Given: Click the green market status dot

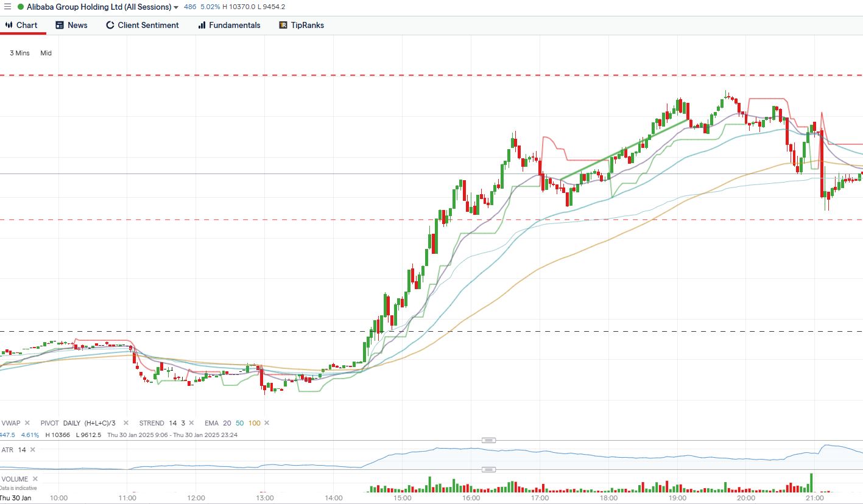Looking at the screenshot, I should [21, 7].
